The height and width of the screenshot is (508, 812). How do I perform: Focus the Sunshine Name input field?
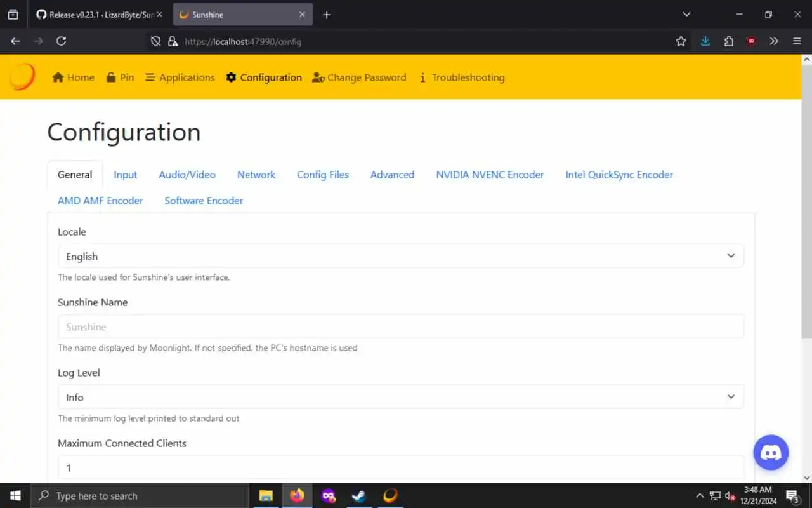(401, 326)
